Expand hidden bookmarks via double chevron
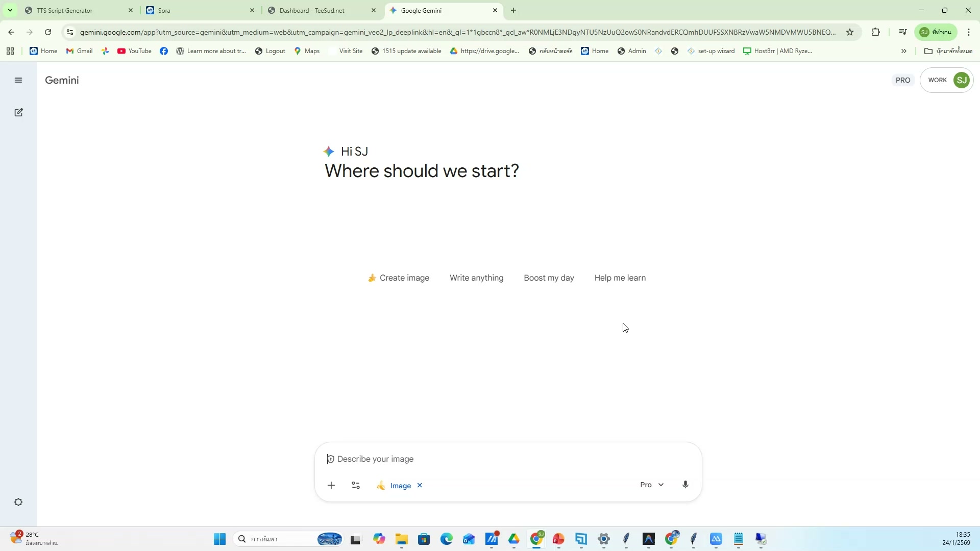Screen dimensions: 980x551 tap(904, 51)
